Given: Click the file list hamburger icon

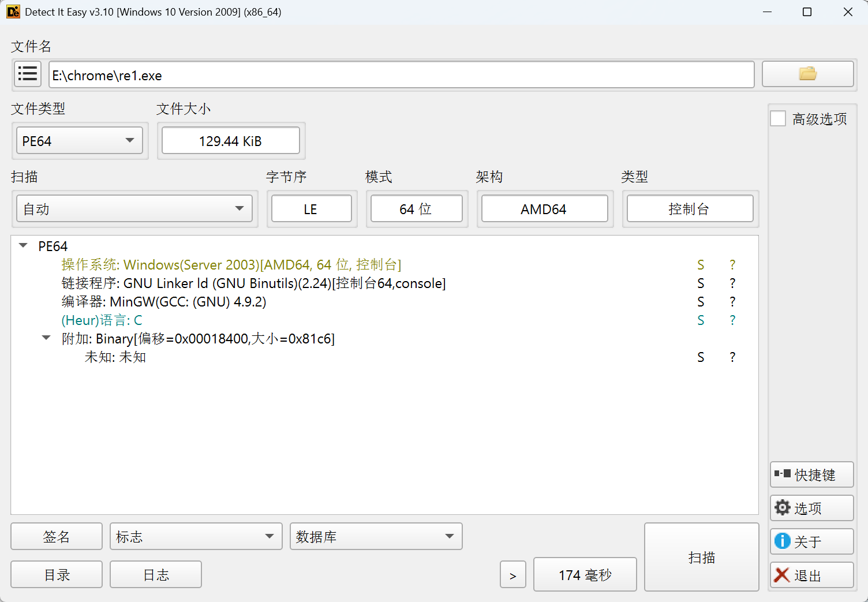Looking at the screenshot, I should pos(27,74).
